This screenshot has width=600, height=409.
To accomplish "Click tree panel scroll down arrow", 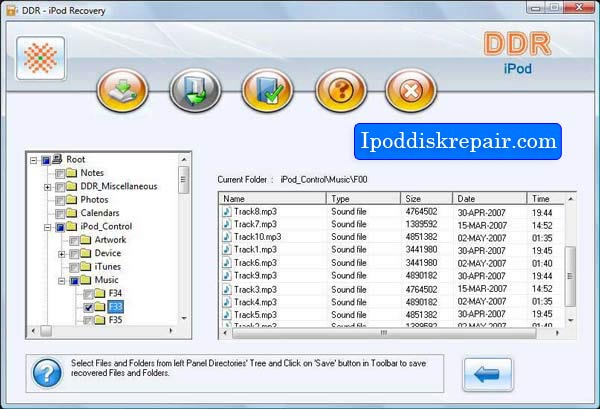I will (184, 318).
